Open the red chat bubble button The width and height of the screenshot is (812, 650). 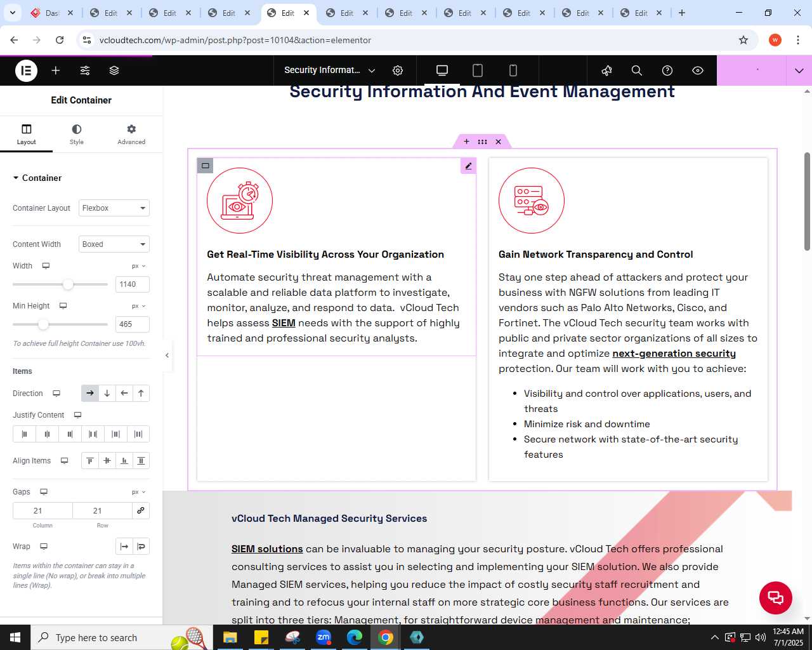tap(775, 597)
